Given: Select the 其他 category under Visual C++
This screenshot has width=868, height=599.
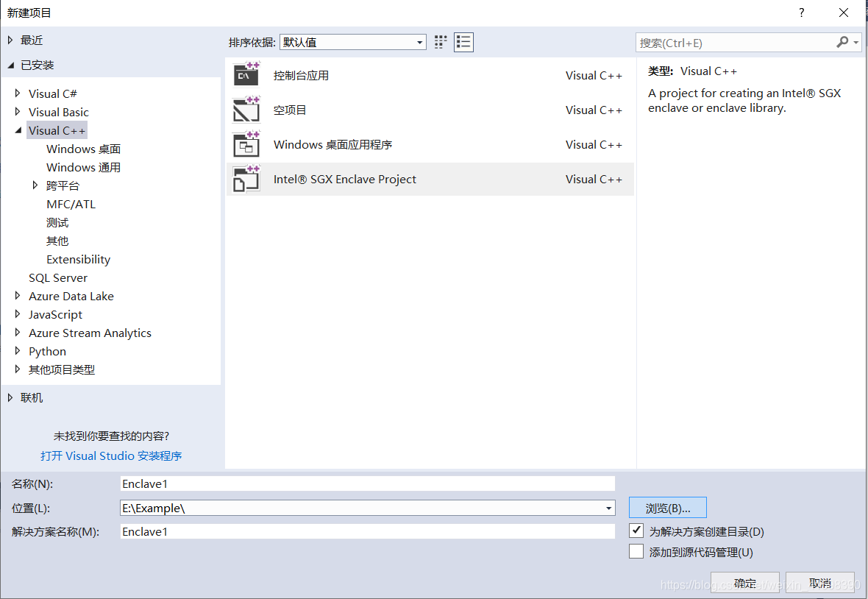Looking at the screenshot, I should click(57, 241).
